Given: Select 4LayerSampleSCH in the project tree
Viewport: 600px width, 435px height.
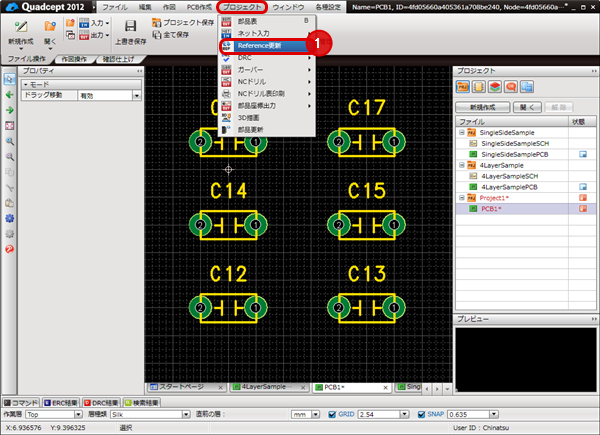Looking at the screenshot, I should [509, 176].
